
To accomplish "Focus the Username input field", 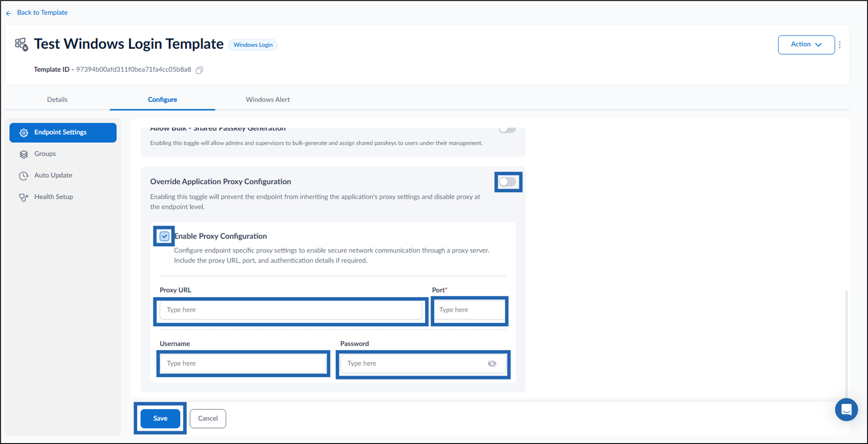I will 243,363.
